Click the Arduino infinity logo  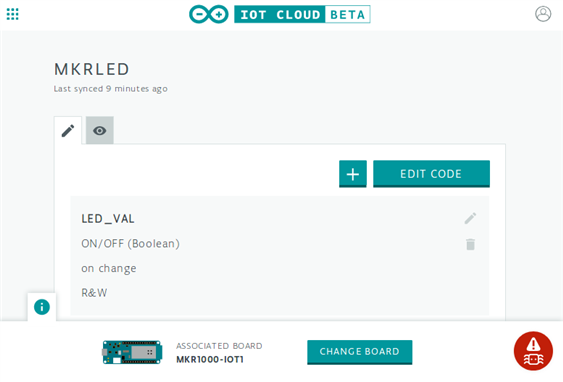pyautogui.click(x=209, y=14)
